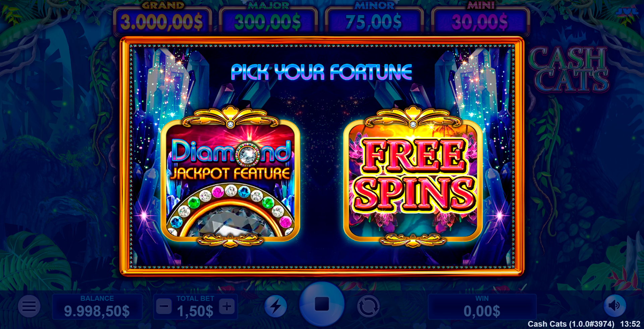Viewport: 644px width, 329px height.
Task: Activate the lightning turbo spin icon
Action: click(276, 306)
